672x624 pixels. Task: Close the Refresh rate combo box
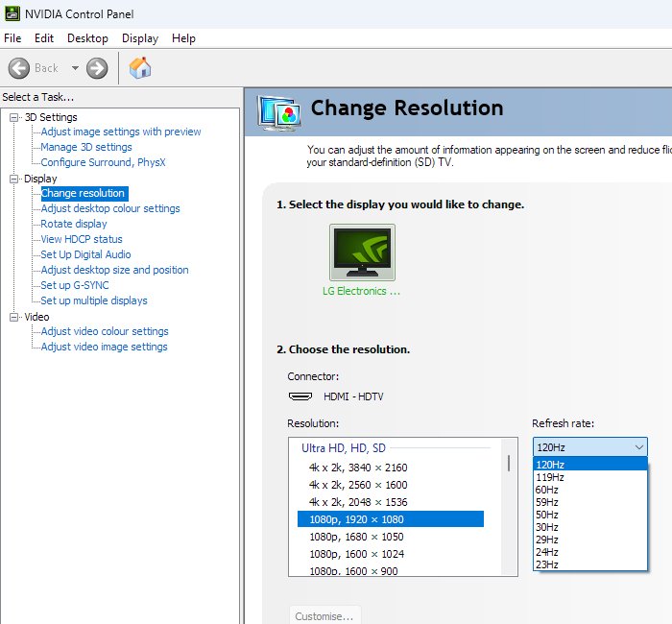point(590,447)
